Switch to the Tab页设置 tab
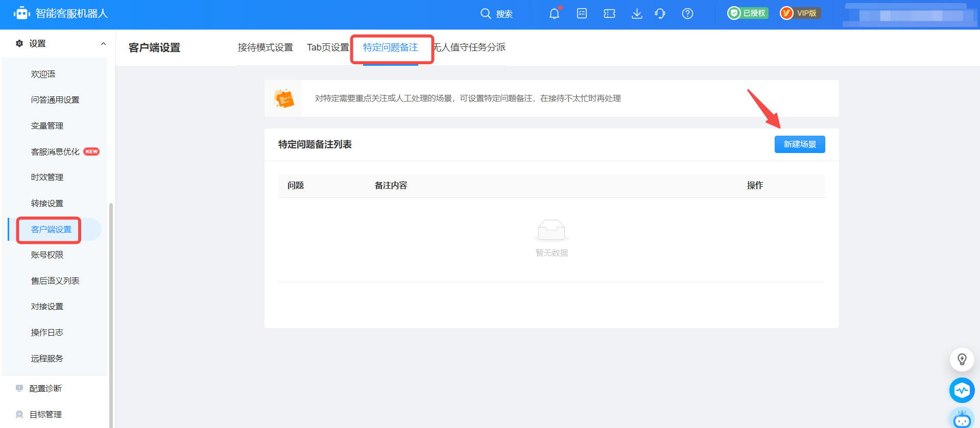Viewport: 980px width, 428px height. pos(328,47)
